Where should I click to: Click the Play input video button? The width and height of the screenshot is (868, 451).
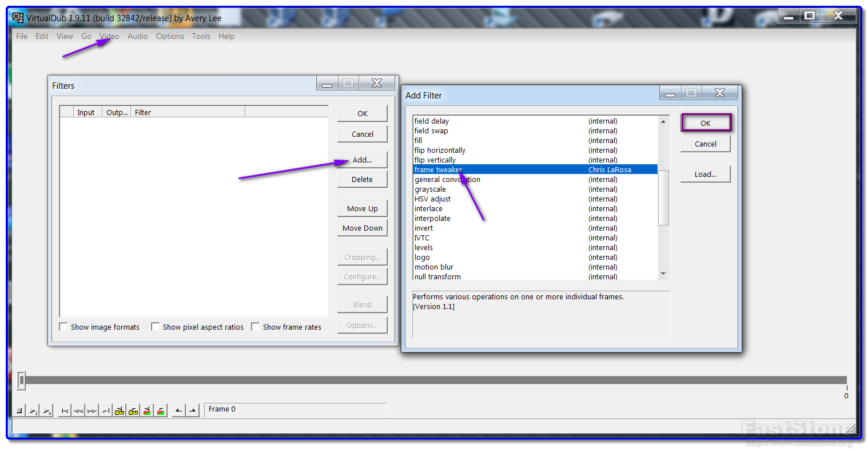pyautogui.click(x=33, y=410)
